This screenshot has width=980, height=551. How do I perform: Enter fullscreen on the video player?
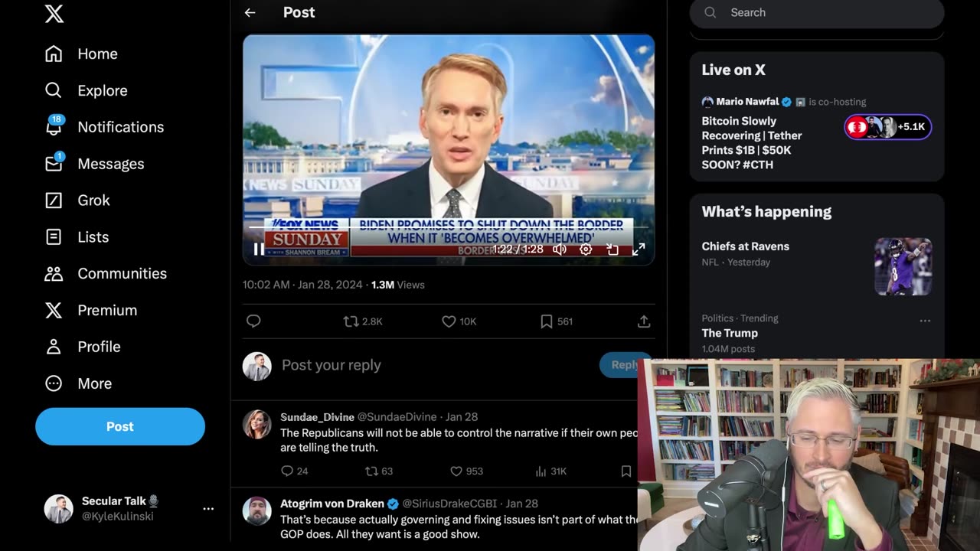[639, 249]
